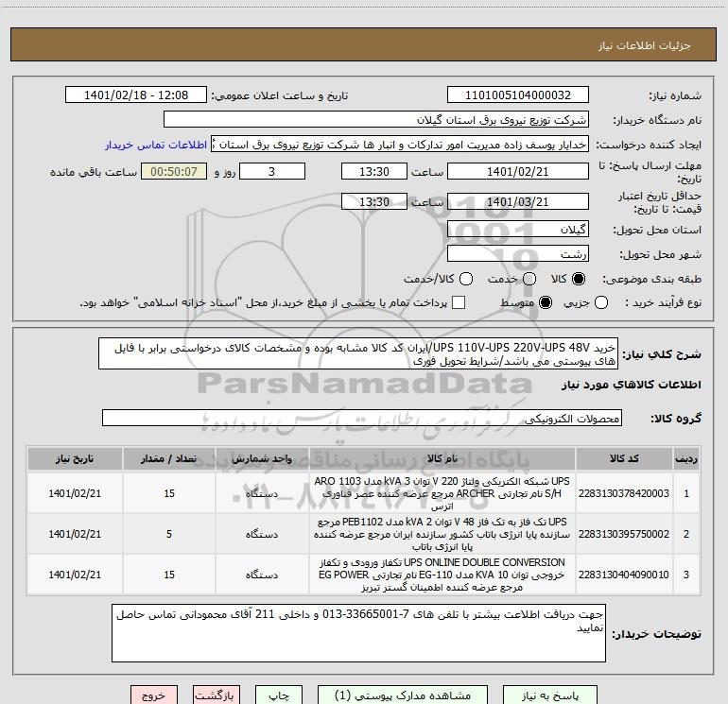Choose متوسط purchase process type
Screen dimensions: 728x704
(x=546, y=302)
